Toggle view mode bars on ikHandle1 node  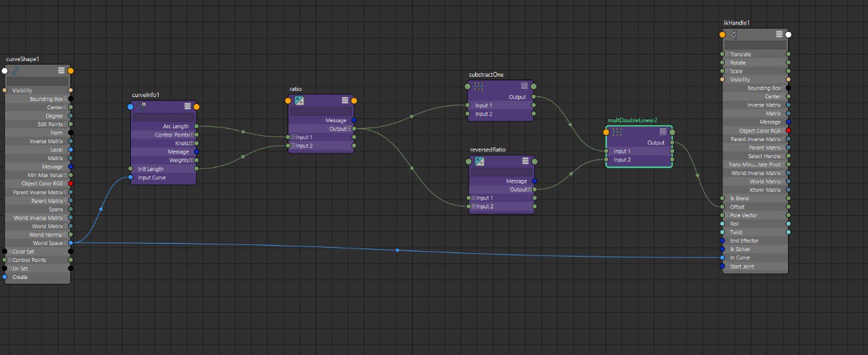(778, 35)
